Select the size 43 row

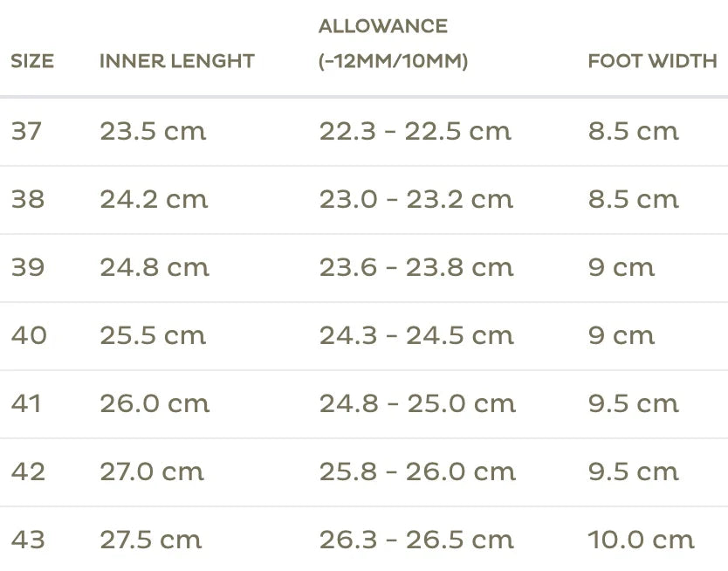364,540
